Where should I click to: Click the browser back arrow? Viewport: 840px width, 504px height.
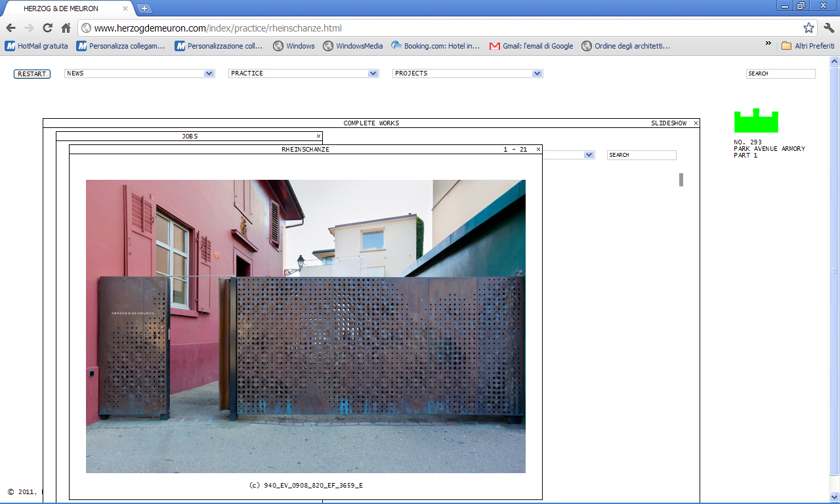pyautogui.click(x=10, y=28)
